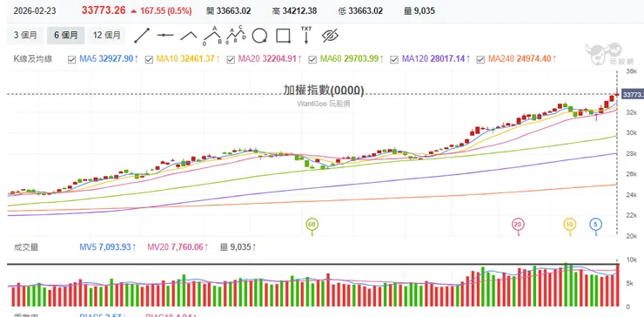Select the TXT text annotation tool
The width and height of the screenshot is (644, 317).
click(x=306, y=35)
